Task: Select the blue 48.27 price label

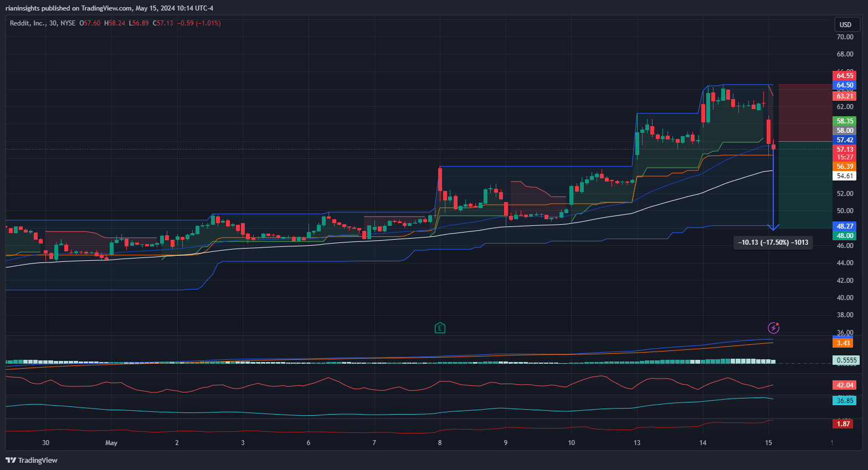Action: (x=845, y=226)
